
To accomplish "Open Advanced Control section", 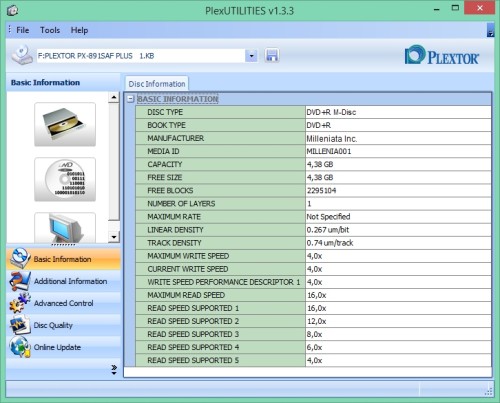I will pos(63,303).
